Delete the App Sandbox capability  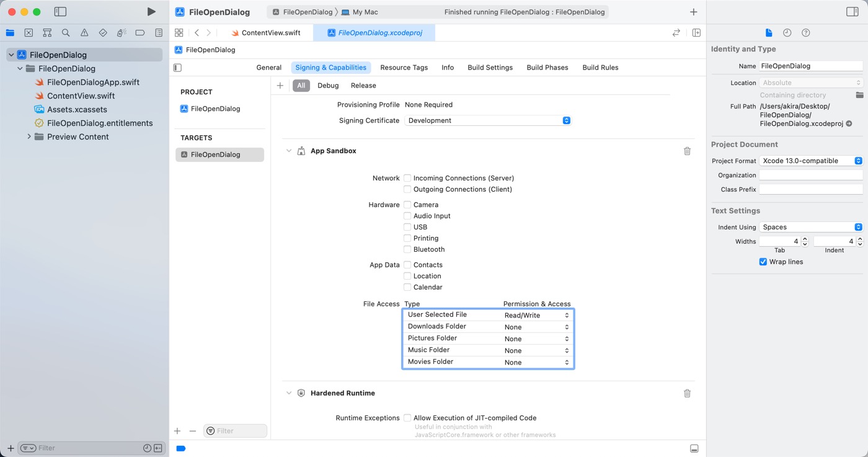coord(687,151)
